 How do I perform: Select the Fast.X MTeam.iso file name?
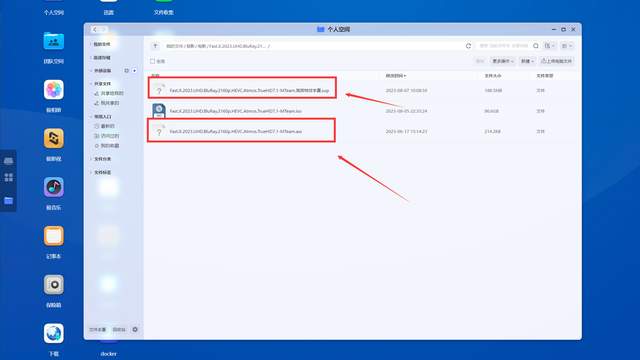[x=236, y=111]
